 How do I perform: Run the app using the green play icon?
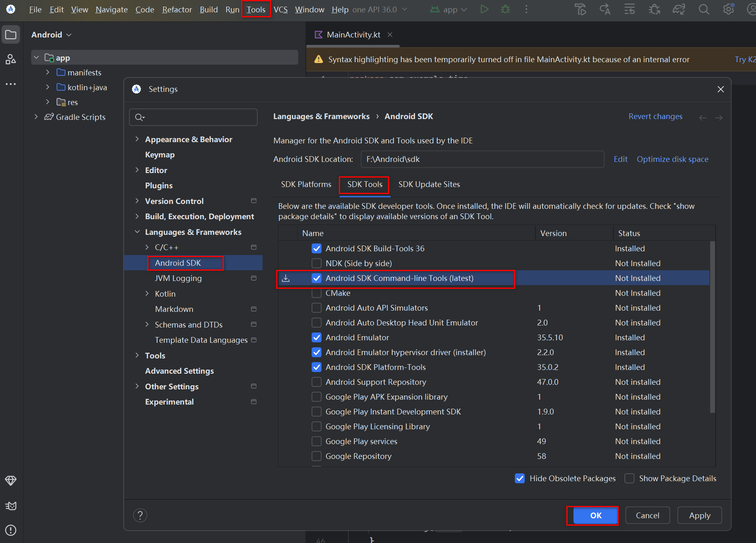click(484, 9)
